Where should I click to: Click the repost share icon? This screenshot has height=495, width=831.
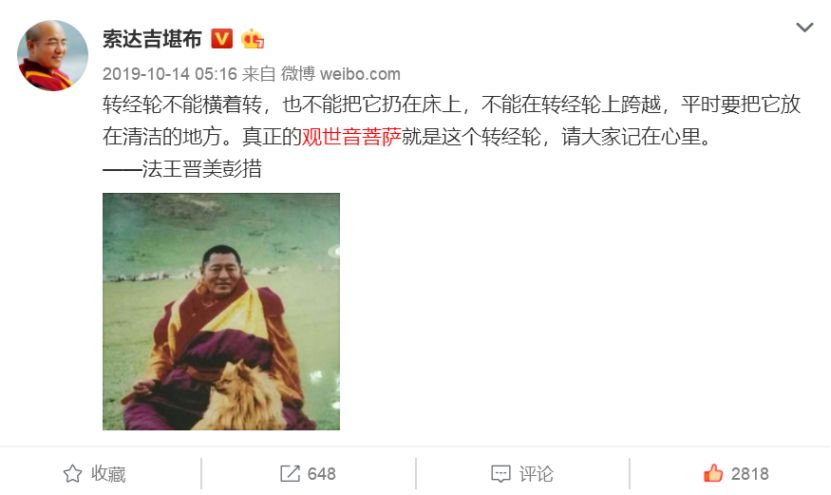click(290, 473)
